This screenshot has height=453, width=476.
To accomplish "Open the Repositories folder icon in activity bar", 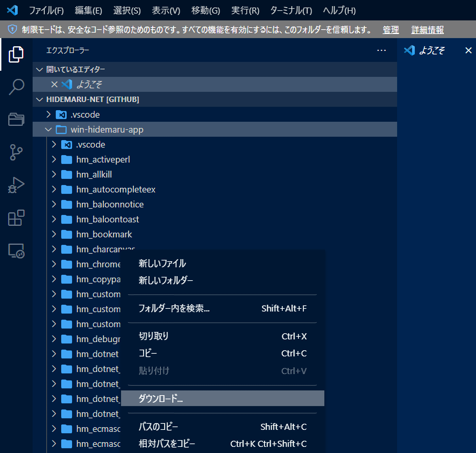I will click(x=16, y=119).
